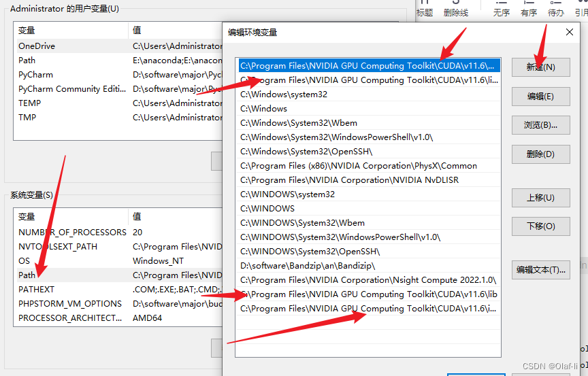This screenshot has height=376, width=588.
Task: Select the user Path variable with anaconda
Action: click(120, 61)
